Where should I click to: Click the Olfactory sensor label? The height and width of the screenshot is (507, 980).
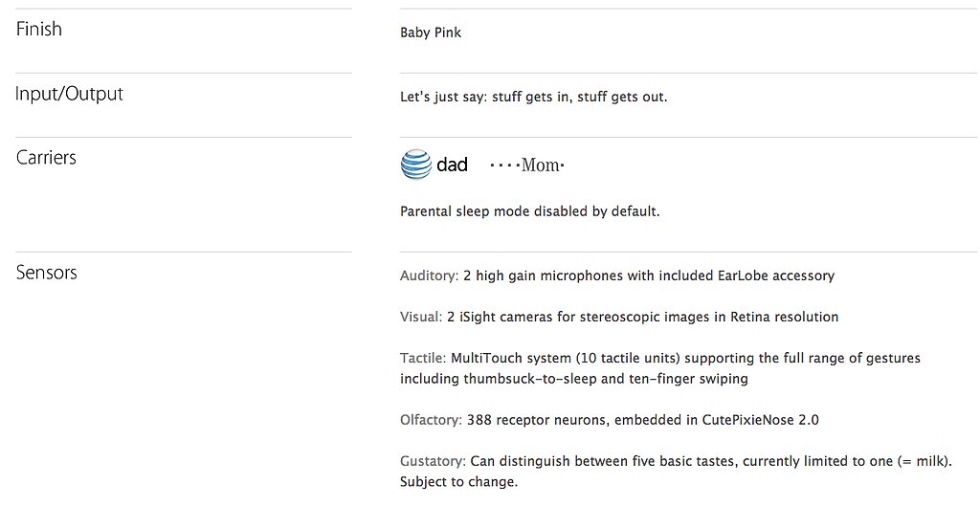432,420
